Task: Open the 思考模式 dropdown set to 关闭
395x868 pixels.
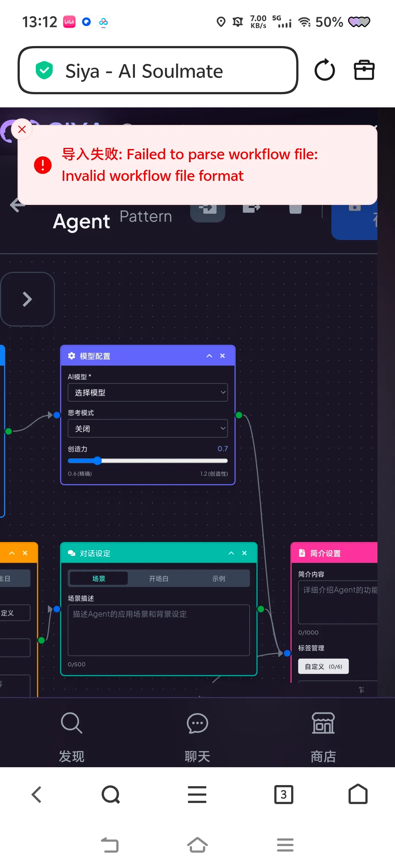Action: point(148,429)
